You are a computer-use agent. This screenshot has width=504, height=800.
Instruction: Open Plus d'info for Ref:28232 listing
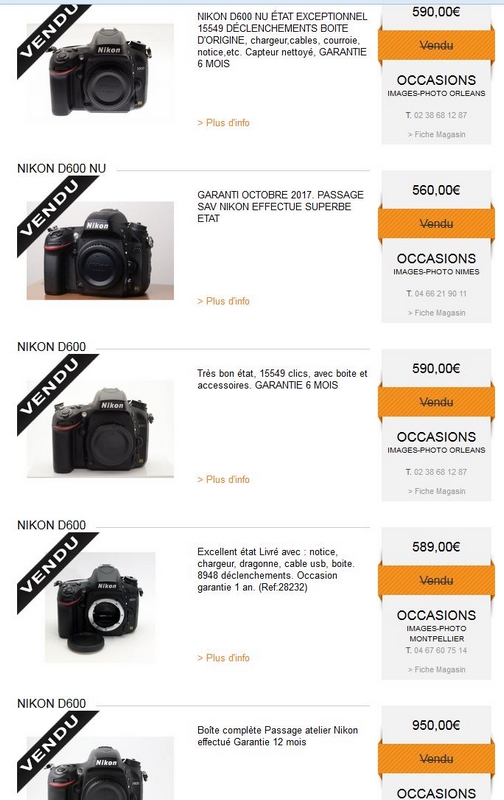[223, 658]
